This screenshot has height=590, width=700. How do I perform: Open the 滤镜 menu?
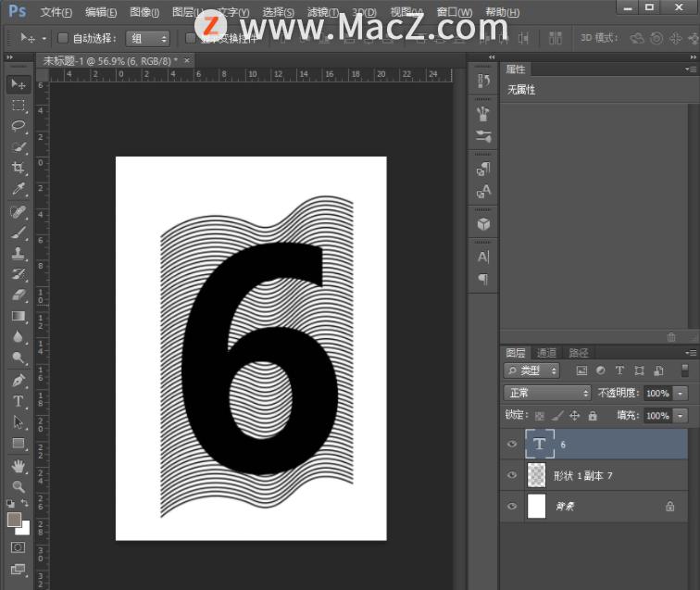coord(322,12)
